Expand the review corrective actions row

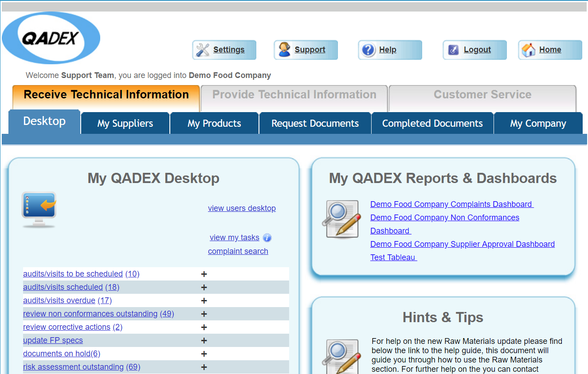204,327
